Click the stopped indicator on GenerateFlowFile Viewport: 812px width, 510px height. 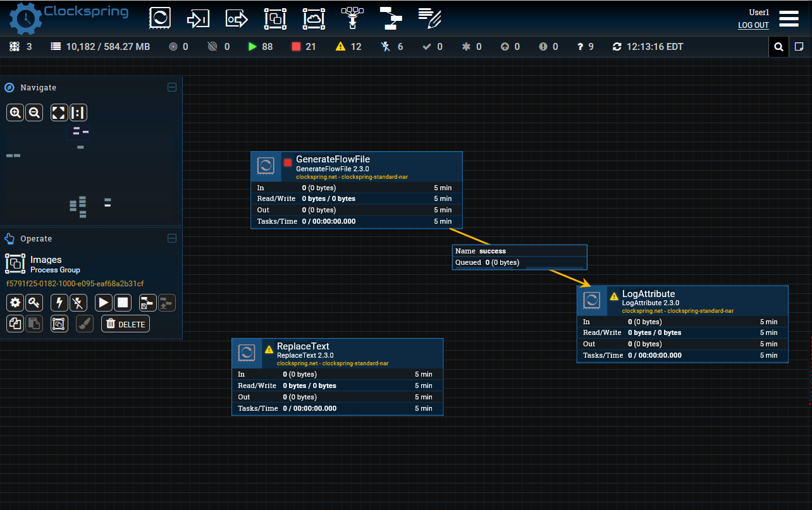pos(288,162)
